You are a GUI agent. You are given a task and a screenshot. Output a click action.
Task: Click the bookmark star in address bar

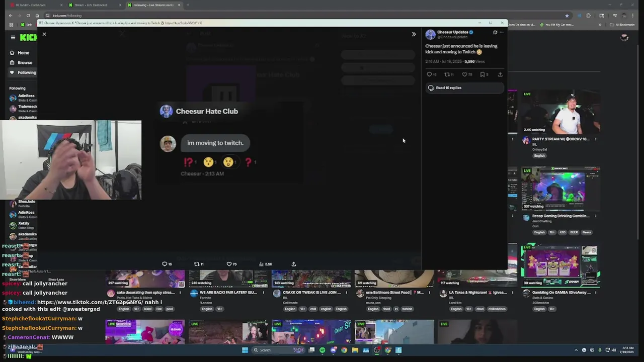coord(567,16)
